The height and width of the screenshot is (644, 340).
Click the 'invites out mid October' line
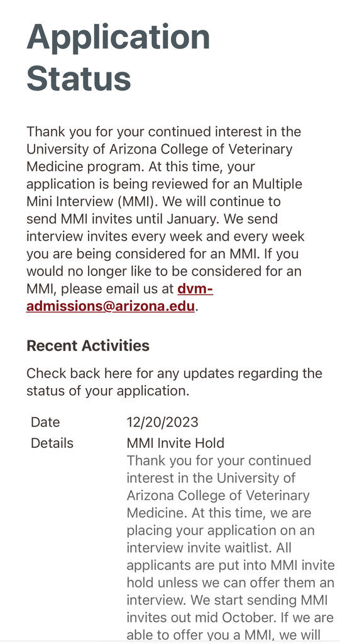pos(230,618)
